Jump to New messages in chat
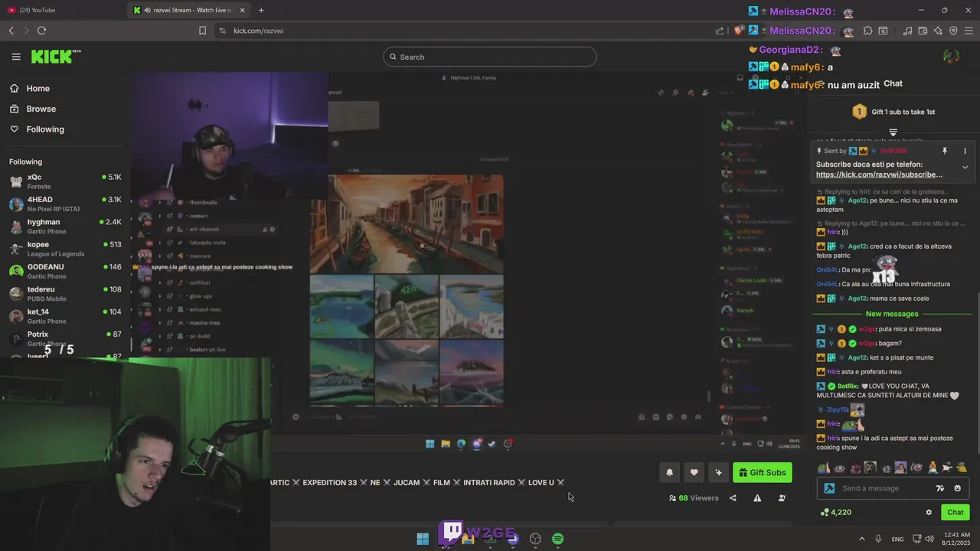 tap(891, 314)
